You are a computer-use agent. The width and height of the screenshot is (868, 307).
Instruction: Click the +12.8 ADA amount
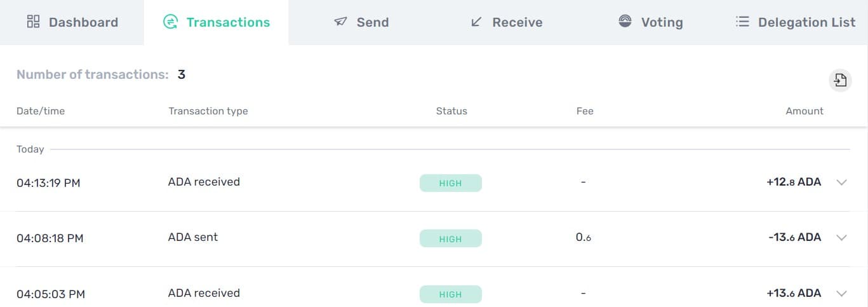pyautogui.click(x=794, y=182)
